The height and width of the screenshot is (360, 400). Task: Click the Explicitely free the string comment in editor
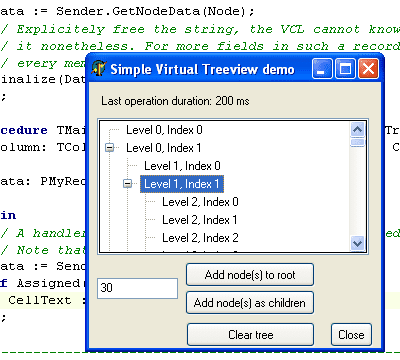click(x=199, y=29)
